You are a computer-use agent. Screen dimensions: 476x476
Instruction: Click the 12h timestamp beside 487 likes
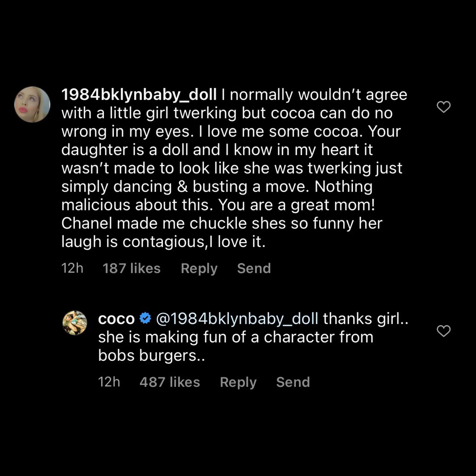point(109,382)
